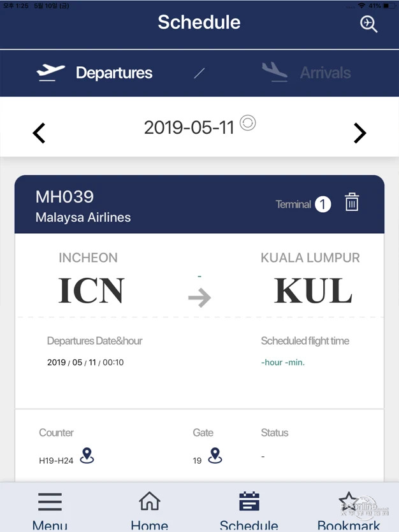
Task: Click the Departures airplane icon
Action: pyautogui.click(x=50, y=73)
